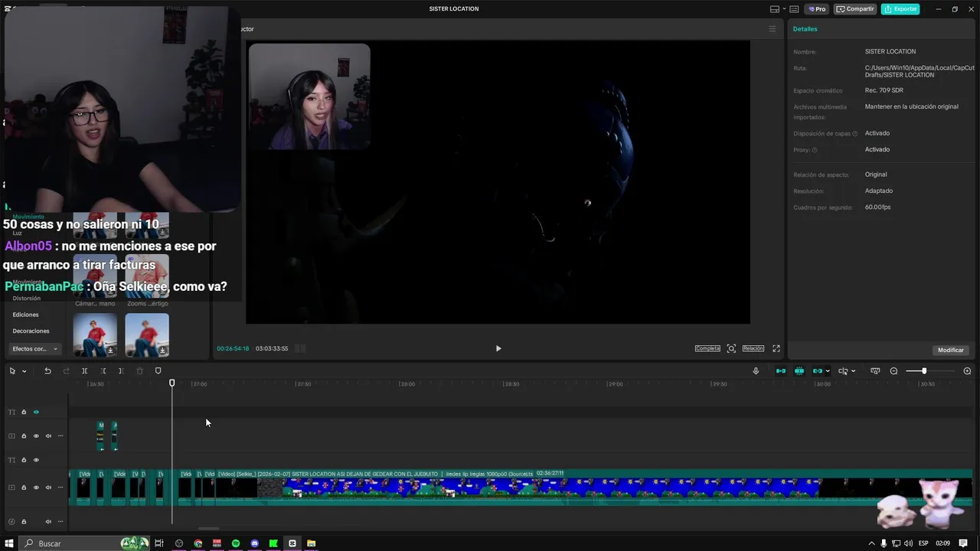Split the clip at the playhead
The height and width of the screenshot is (551, 980).
click(84, 371)
